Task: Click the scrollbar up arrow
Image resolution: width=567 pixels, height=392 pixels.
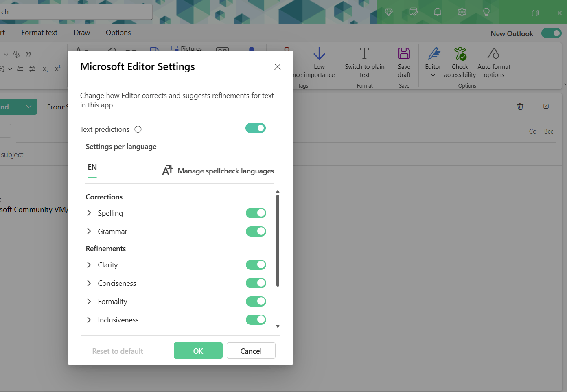Action: pos(278,191)
